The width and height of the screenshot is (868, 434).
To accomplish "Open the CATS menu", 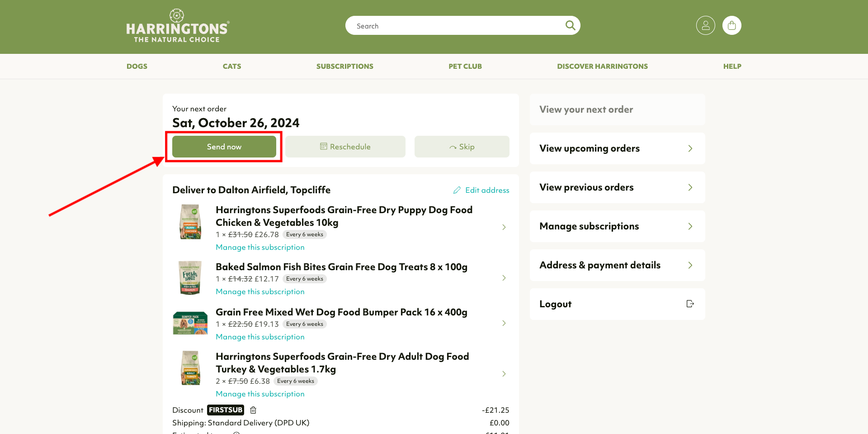I will click(232, 66).
